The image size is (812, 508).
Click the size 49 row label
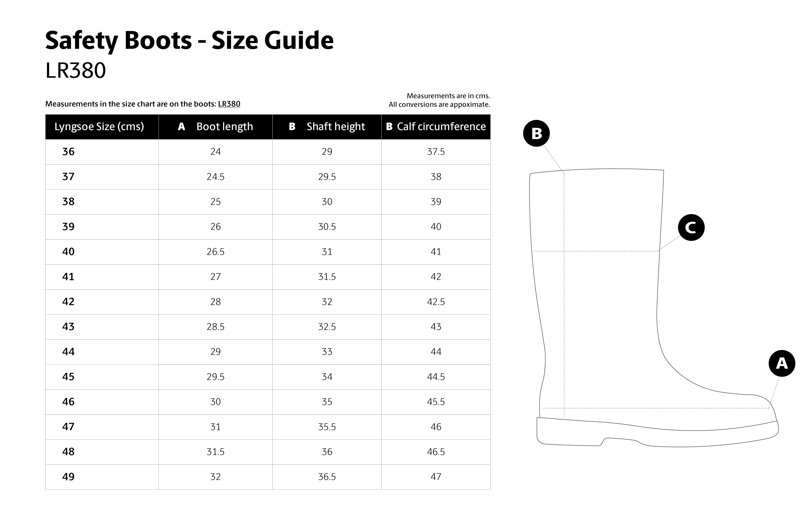68,477
